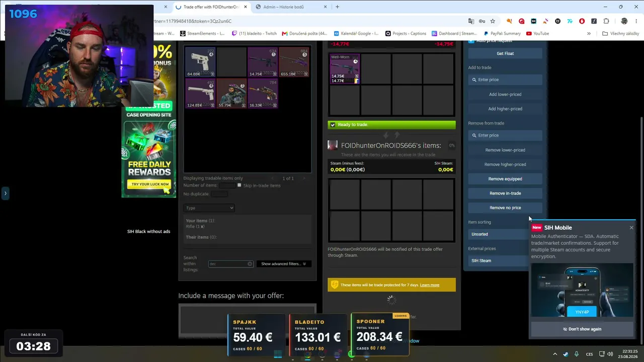Switch to the Admin – Historie bodů tab
The image size is (644, 362).
coord(291,7)
